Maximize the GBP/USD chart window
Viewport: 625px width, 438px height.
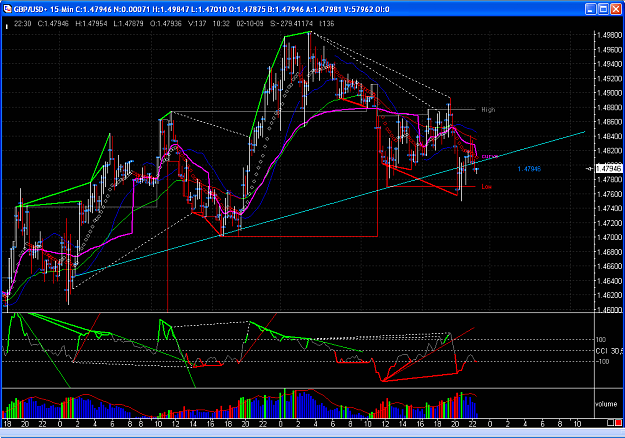[603, 9]
